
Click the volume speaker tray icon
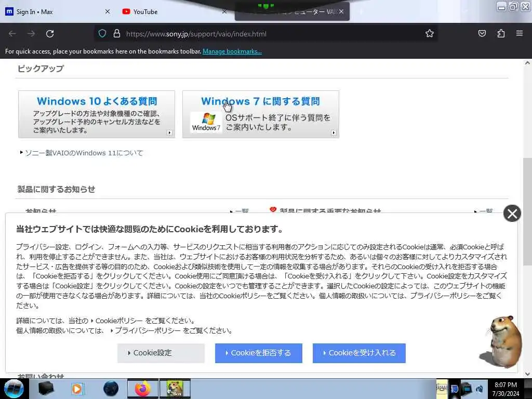[x=480, y=389]
